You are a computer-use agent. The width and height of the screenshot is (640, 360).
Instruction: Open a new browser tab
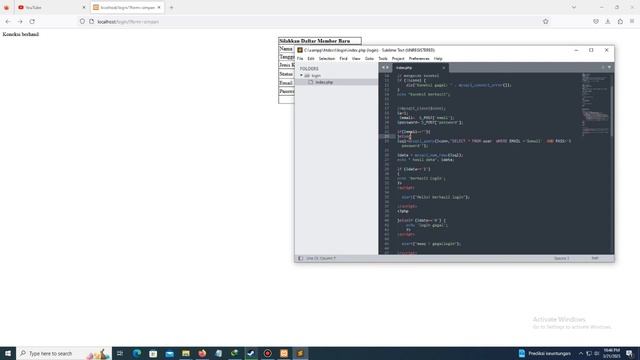pos(171,7)
